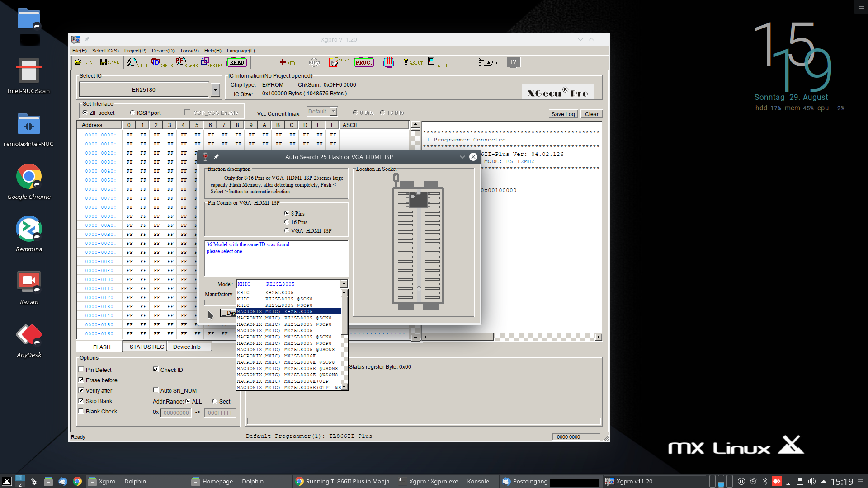Click the Auto Search dialog title chevron
The width and height of the screenshot is (868, 488).
tap(462, 157)
